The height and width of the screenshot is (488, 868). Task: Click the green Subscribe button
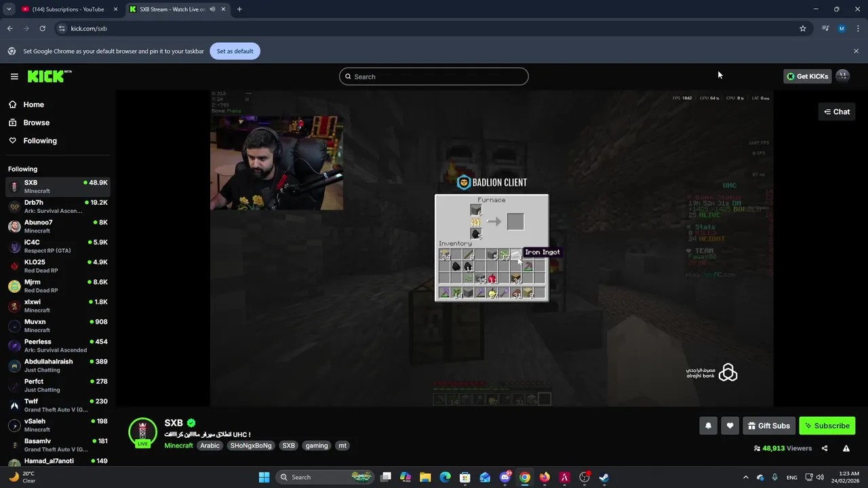pyautogui.click(x=827, y=426)
